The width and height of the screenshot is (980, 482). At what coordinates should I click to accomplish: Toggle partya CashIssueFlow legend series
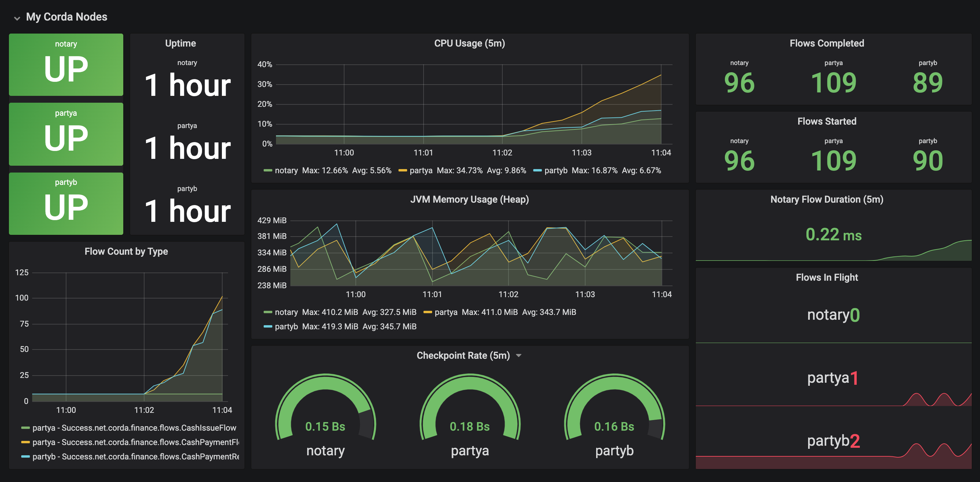pyautogui.click(x=134, y=428)
